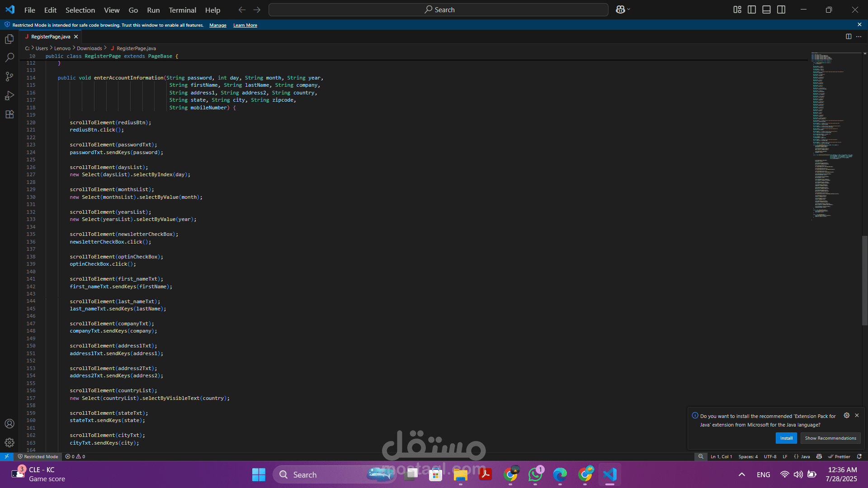This screenshot has width=868, height=488.
Task: Open Source Control view
Action: coord(9,76)
